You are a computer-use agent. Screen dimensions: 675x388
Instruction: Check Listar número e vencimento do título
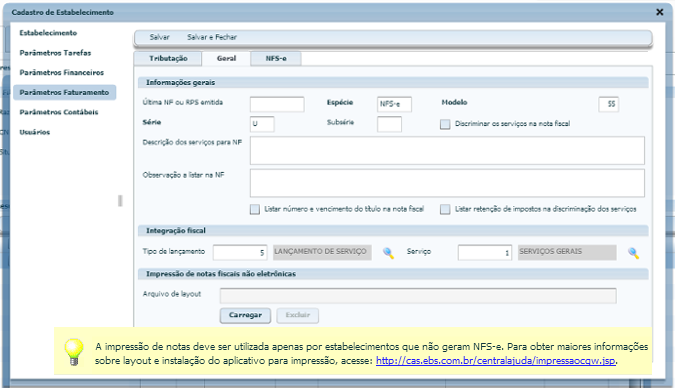[255, 209]
